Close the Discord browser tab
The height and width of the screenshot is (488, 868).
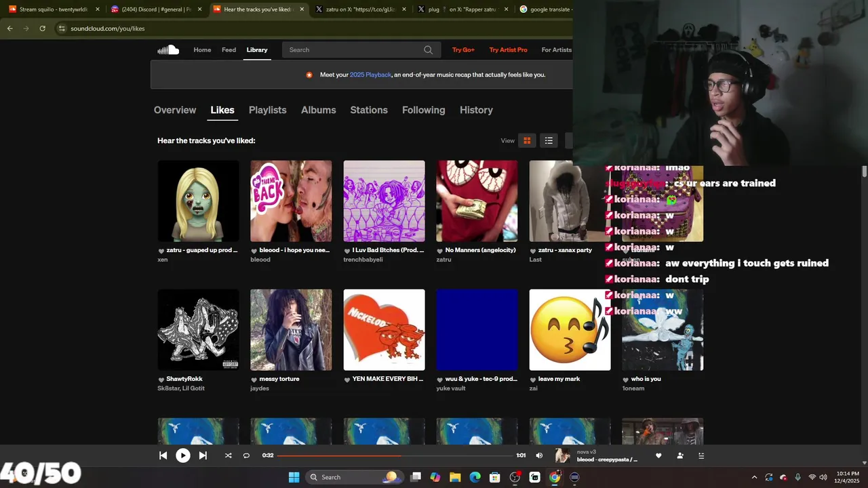coord(199,9)
